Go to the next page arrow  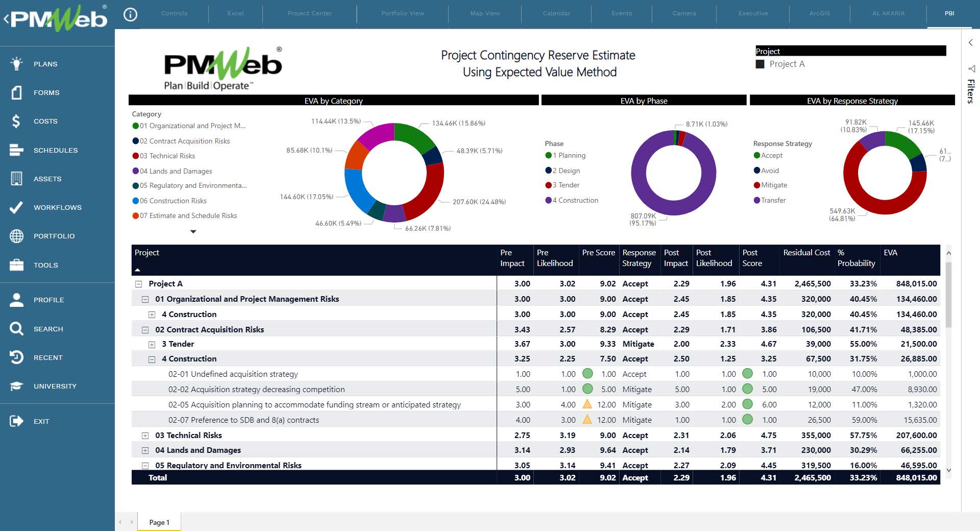(x=132, y=522)
